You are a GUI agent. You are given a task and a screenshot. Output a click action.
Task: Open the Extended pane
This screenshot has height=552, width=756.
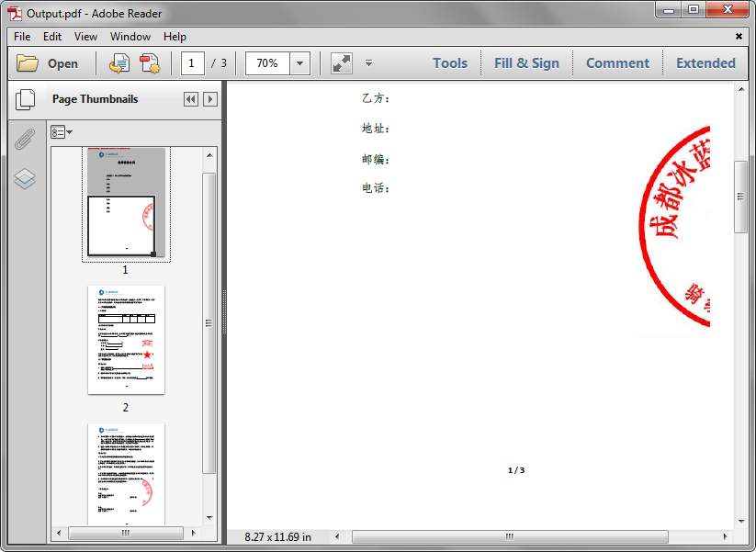(705, 62)
